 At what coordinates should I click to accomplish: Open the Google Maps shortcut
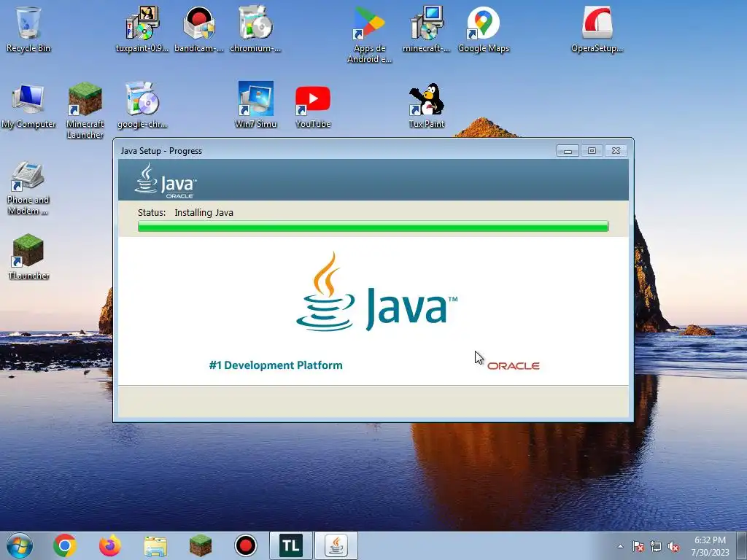point(484,29)
